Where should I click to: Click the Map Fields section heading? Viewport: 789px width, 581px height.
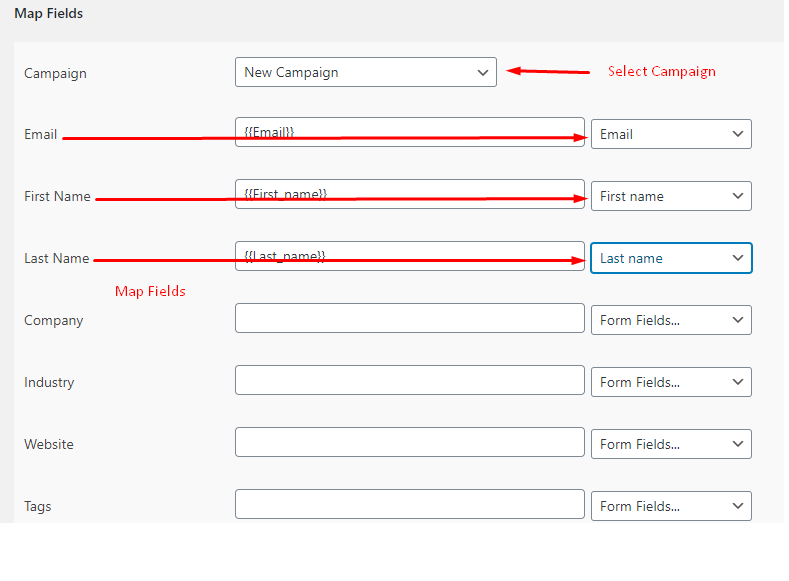(x=49, y=14)
